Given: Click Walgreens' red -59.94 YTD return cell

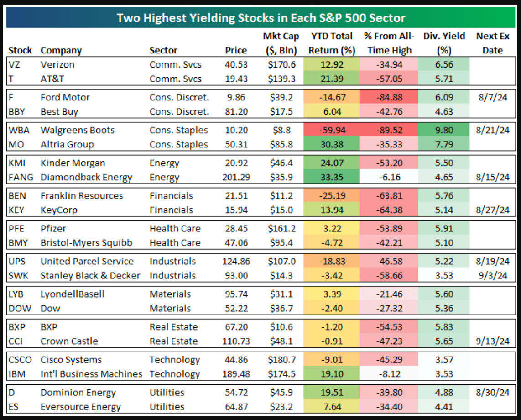Looking at the screenshot, I should (x=332, y=130).
